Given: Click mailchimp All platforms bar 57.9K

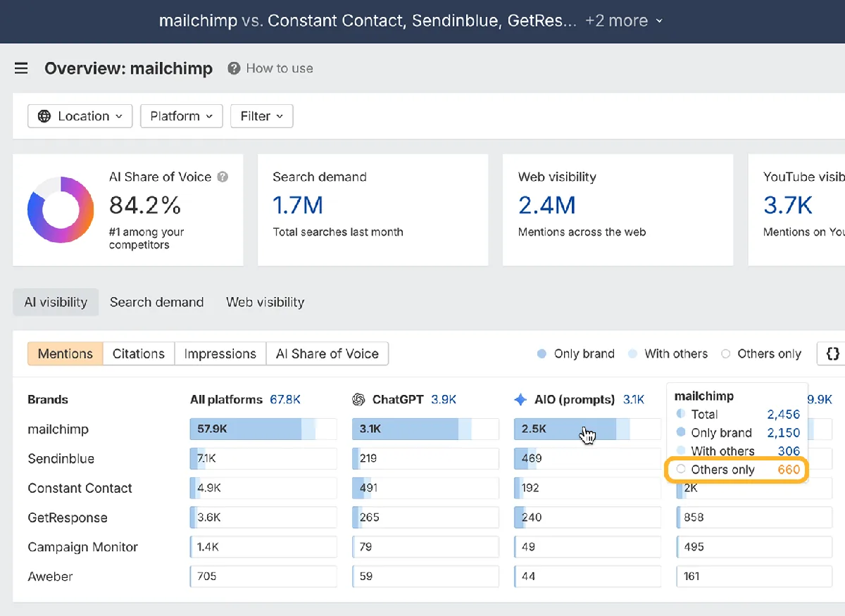Looking at the screenshot, I should click(x=263, y=429).
